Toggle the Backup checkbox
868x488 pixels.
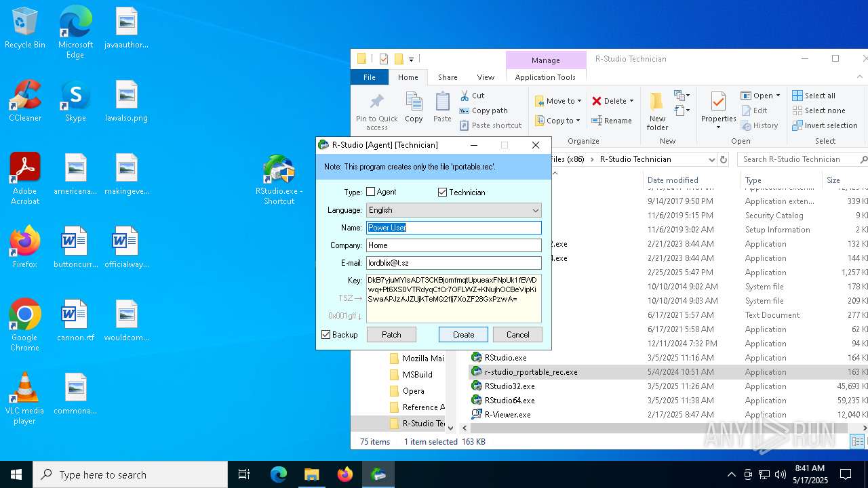point(326,335)
